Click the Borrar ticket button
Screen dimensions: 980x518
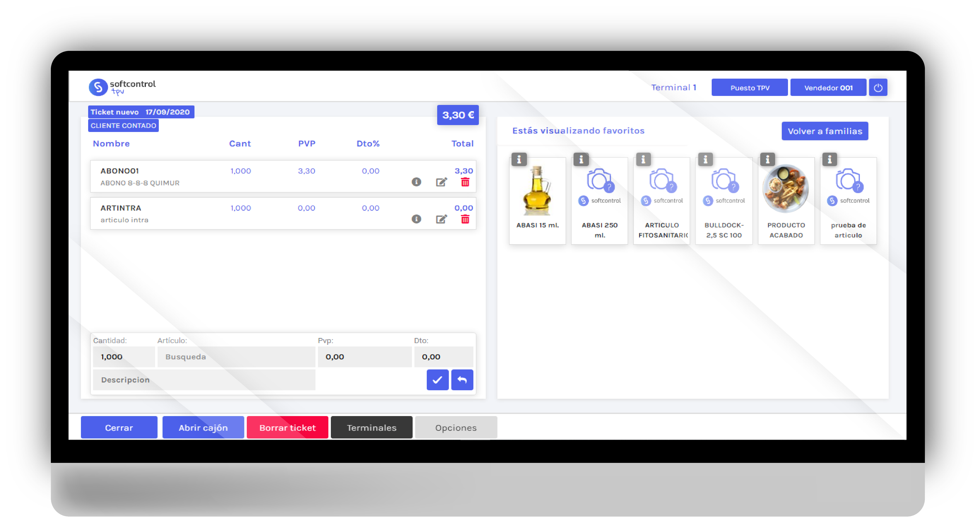287,427
